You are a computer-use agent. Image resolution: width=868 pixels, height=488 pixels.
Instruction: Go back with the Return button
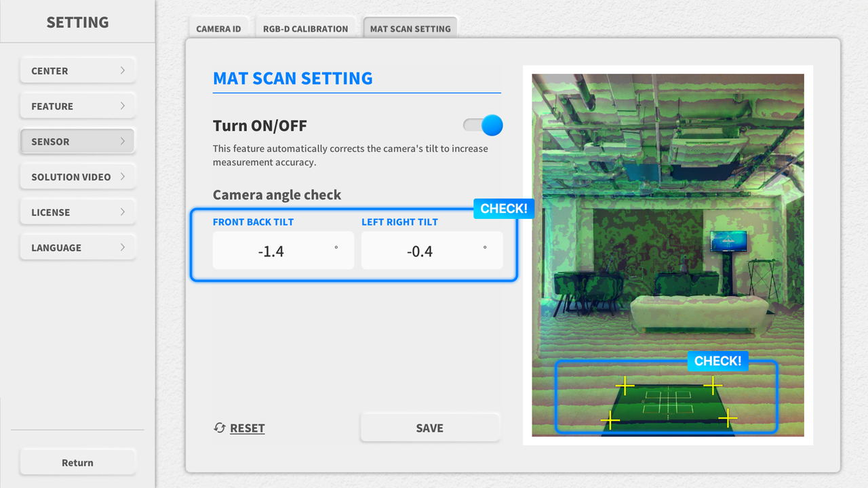(77, 462)
